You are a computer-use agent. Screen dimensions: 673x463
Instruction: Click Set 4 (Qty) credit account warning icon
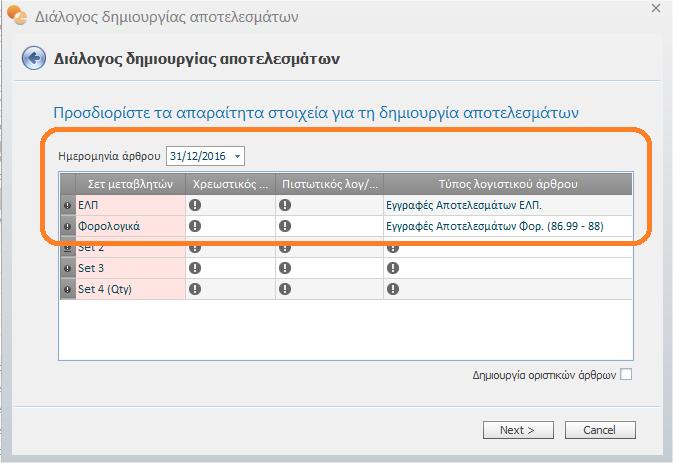285,289
